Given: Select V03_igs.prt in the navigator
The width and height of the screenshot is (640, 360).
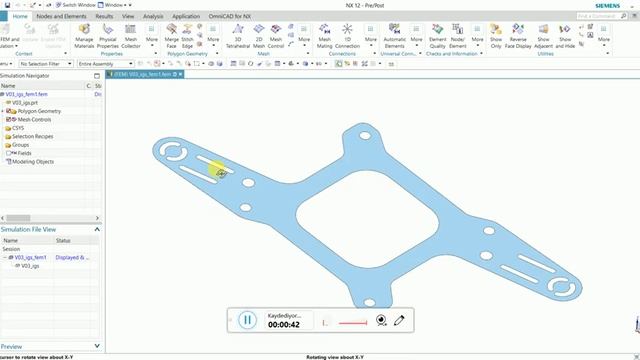Looking at the screenshot, I should point(24,103).
